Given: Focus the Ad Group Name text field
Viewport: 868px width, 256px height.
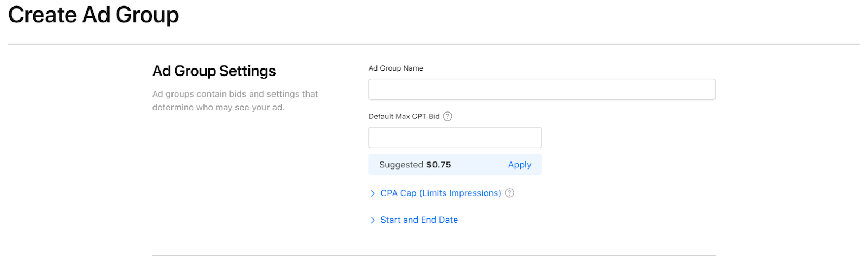Looking at the screenshot, I should click(541, 90).
